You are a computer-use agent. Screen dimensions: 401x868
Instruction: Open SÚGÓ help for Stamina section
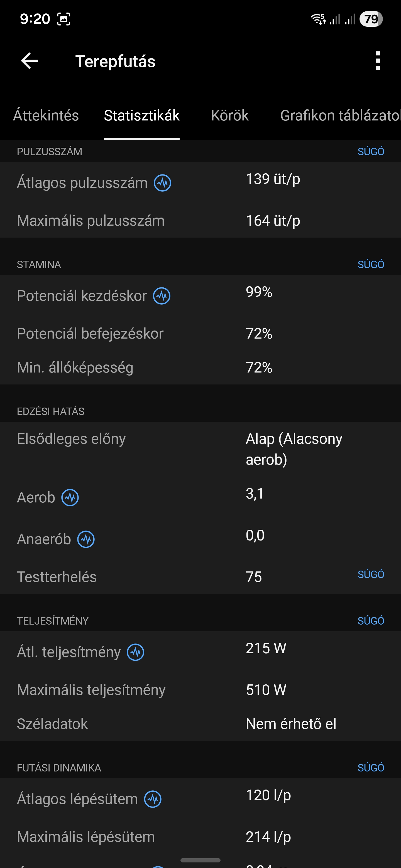click(371, 264)
